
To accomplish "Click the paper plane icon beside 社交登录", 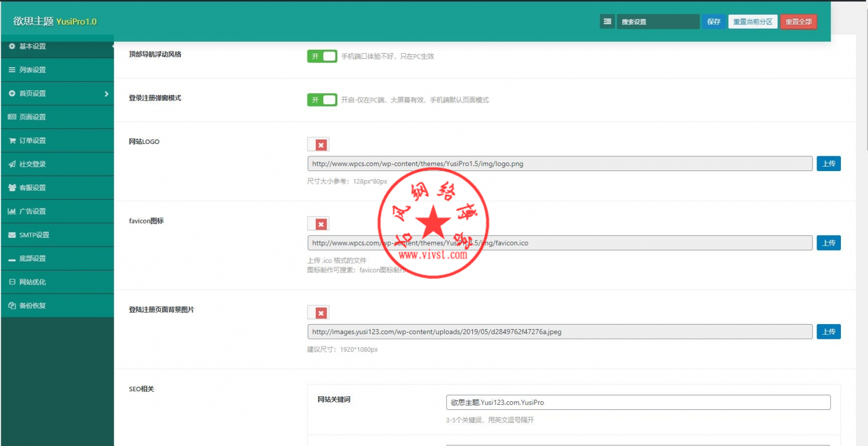I will pyautogui.click(x=12, y=164).
